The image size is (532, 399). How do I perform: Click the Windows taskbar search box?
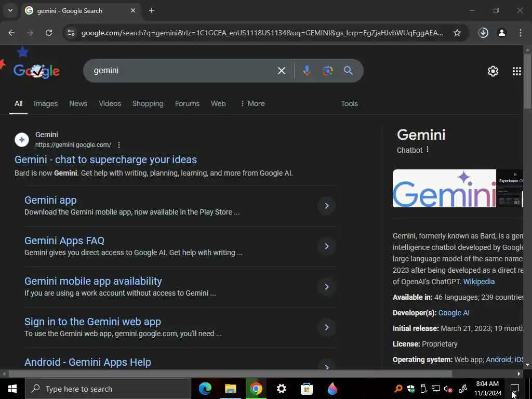pyautogui.click(x=108, y=389)
